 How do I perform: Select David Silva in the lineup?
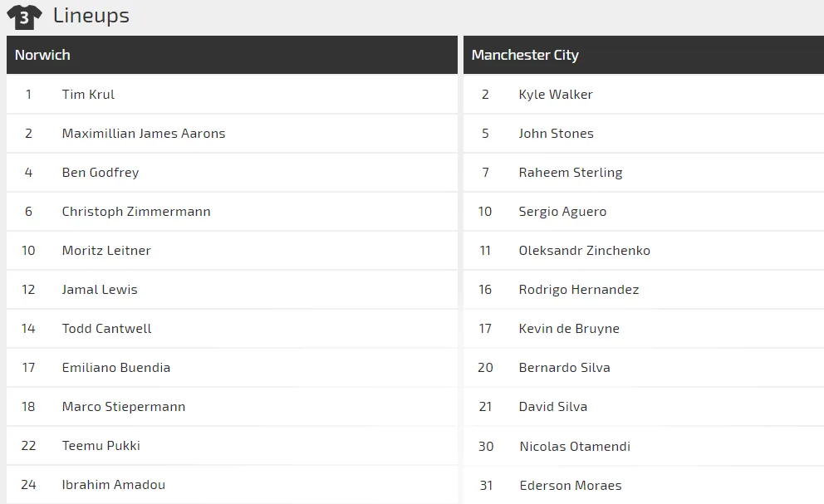552,406
